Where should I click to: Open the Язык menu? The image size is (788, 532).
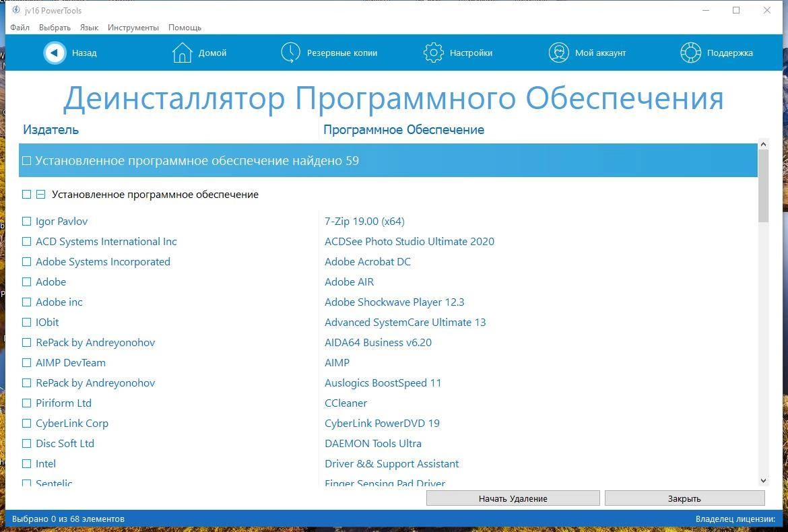tap(89, 27)
